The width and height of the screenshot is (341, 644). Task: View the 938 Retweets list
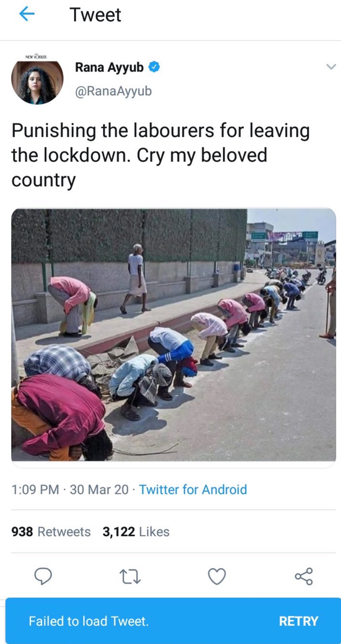point(51,532)
